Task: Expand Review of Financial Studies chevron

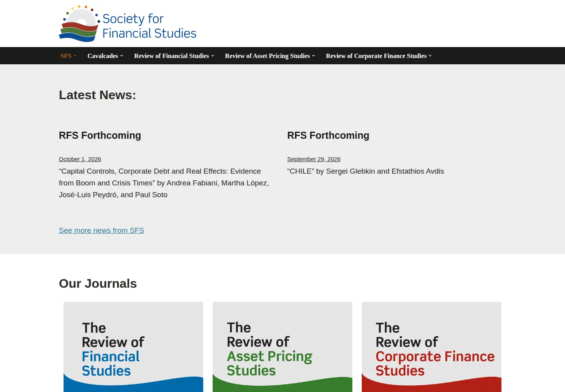Action: click(213, 56)
